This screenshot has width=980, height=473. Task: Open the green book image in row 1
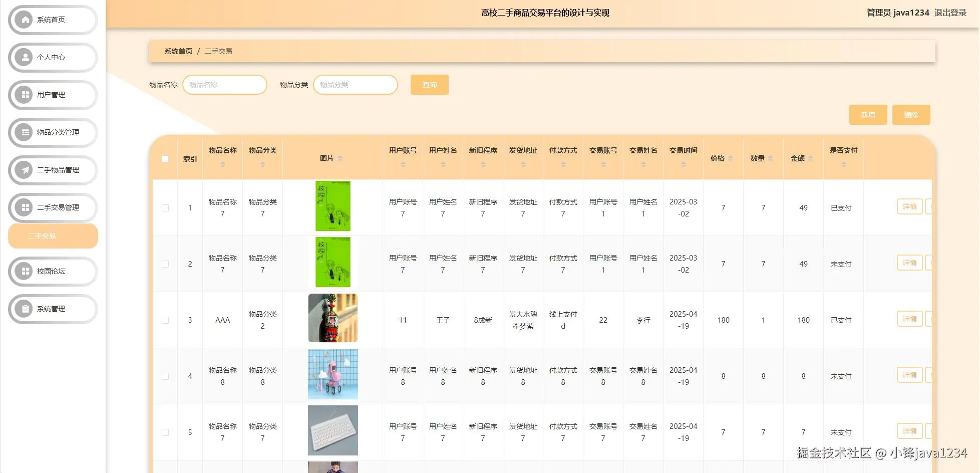333,206
